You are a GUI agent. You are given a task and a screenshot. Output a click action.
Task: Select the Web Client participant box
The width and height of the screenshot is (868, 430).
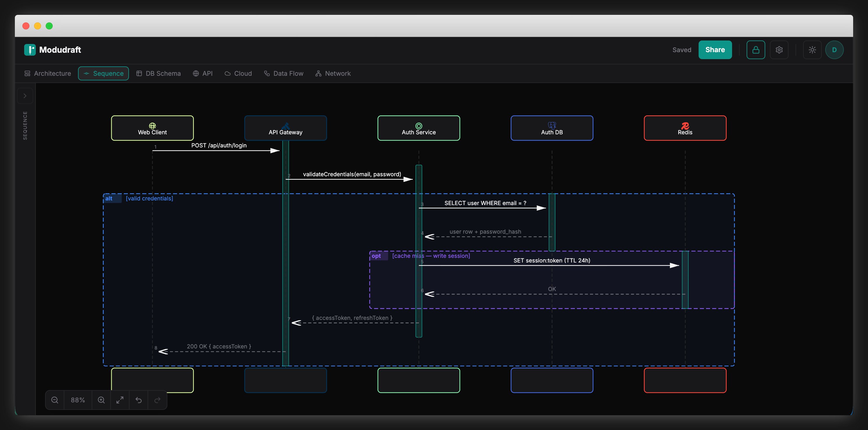click(x=152, y=128)
